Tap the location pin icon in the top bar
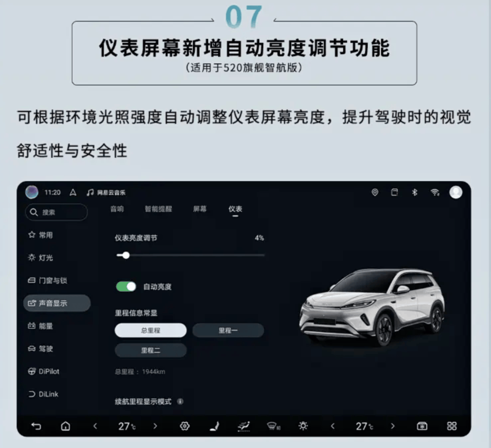 (375, 192)
